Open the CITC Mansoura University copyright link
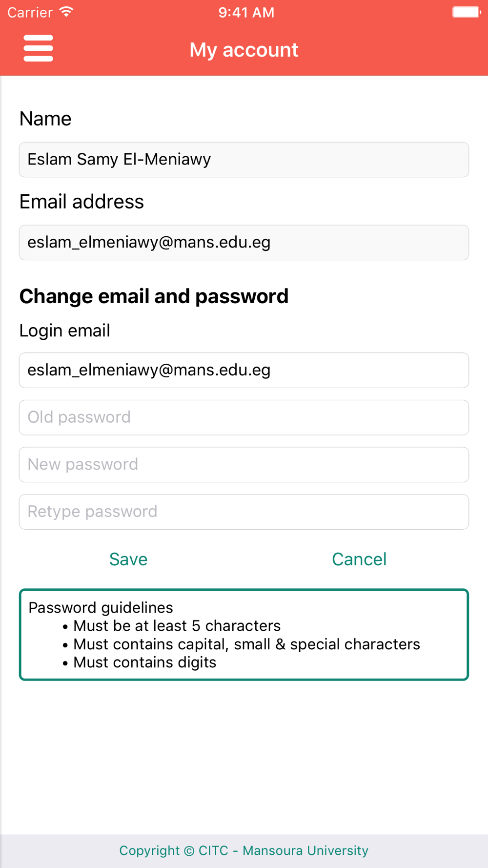The height and width of the screenshot is (868, 488). 244,850
